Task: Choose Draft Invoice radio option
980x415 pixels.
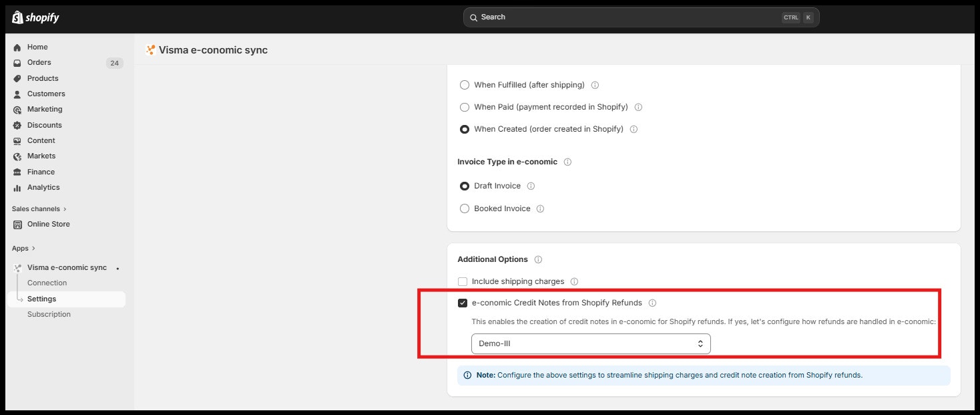Action: (x=465, y=186)
